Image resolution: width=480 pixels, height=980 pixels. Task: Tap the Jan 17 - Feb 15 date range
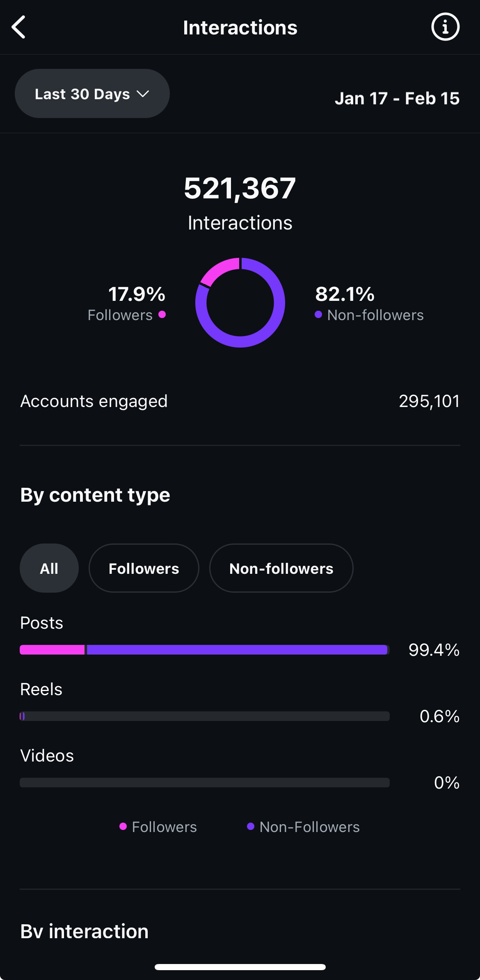[397, 98]
